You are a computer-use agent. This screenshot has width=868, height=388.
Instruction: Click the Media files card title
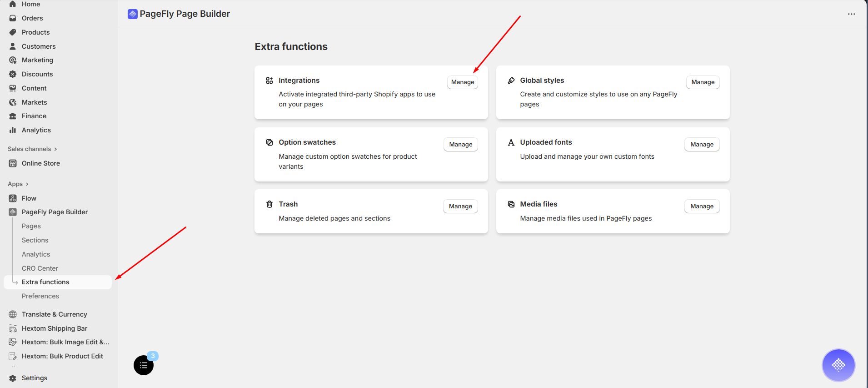[539, 204]
